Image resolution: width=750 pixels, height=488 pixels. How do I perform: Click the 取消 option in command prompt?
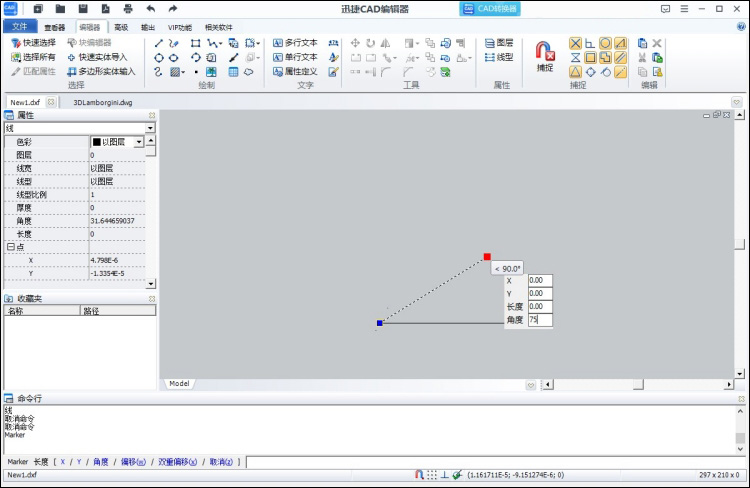click(x=221, y=462)
